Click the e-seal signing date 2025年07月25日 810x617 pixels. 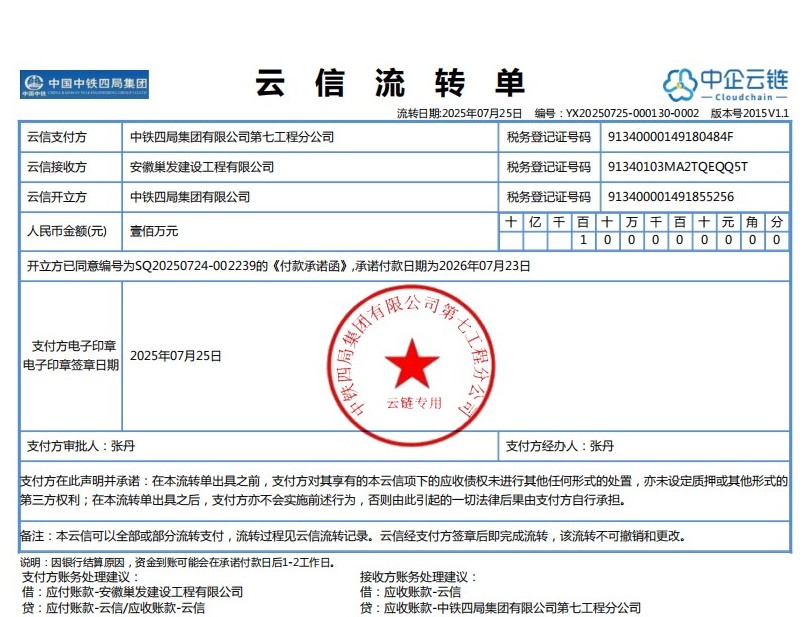[x=176, y=356]
